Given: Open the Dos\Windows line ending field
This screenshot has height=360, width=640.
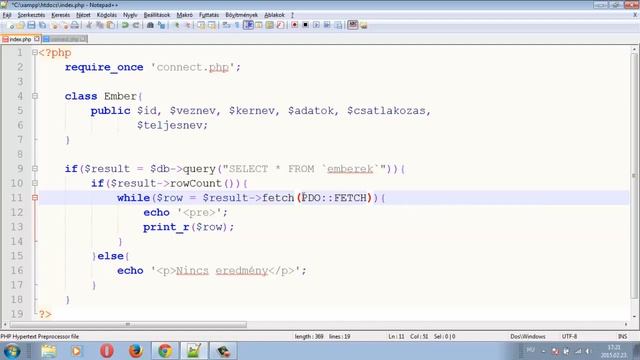Looking at the screenshot, I should pyautogui.click(x=528, y=336).
